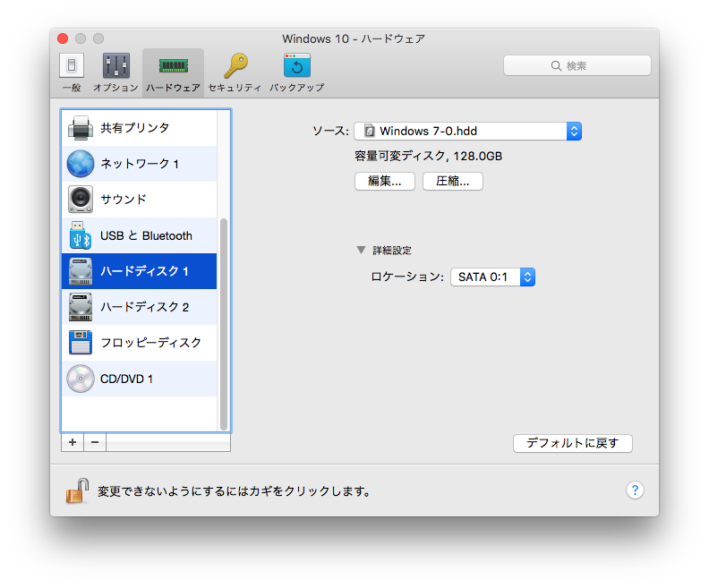Click the フロッピーディスク floppy icon
Viewport: 709px width, 588px height.
click(x=81, y=343)
